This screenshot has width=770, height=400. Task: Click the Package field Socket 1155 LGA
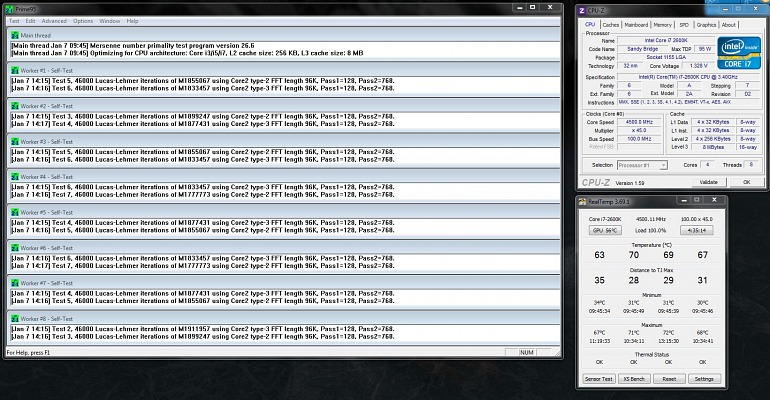(666, 57)
